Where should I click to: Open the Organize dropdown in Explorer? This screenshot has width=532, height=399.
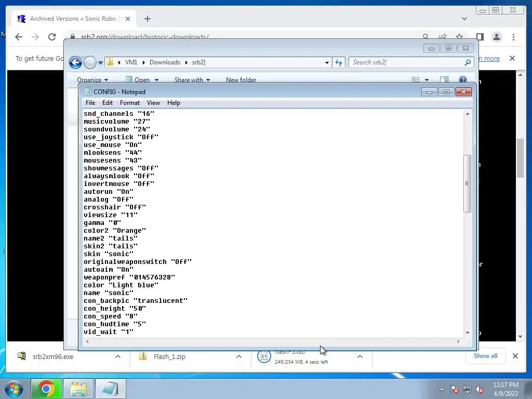pyautogui.click(x=92, y=79)
